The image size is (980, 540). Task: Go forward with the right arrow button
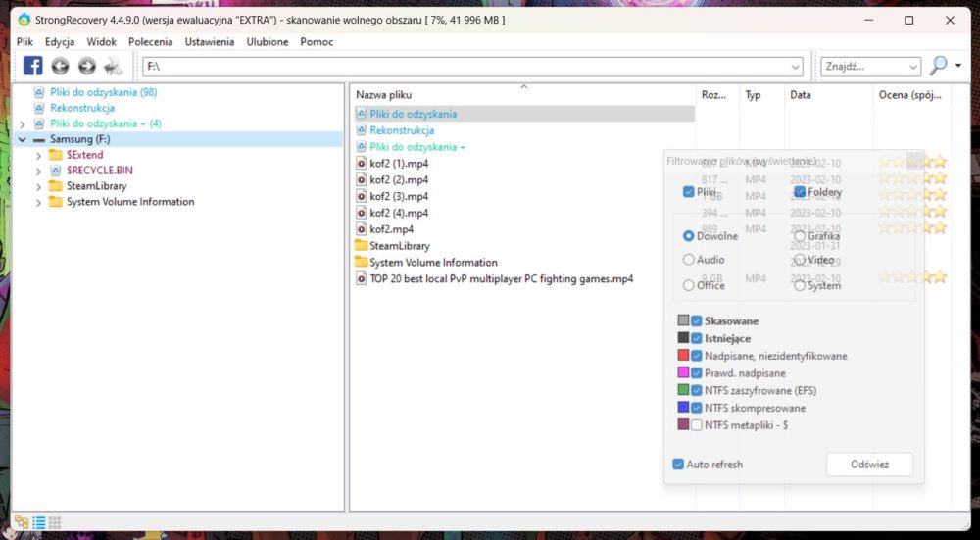[x=87, y=66]
